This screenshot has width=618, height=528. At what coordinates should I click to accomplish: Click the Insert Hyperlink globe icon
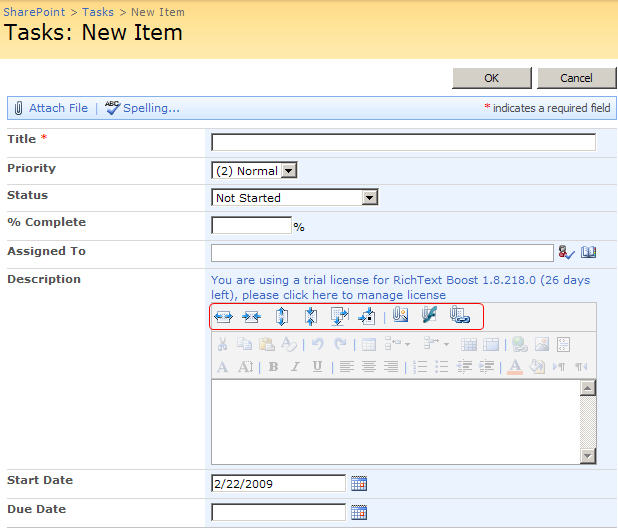520,344
